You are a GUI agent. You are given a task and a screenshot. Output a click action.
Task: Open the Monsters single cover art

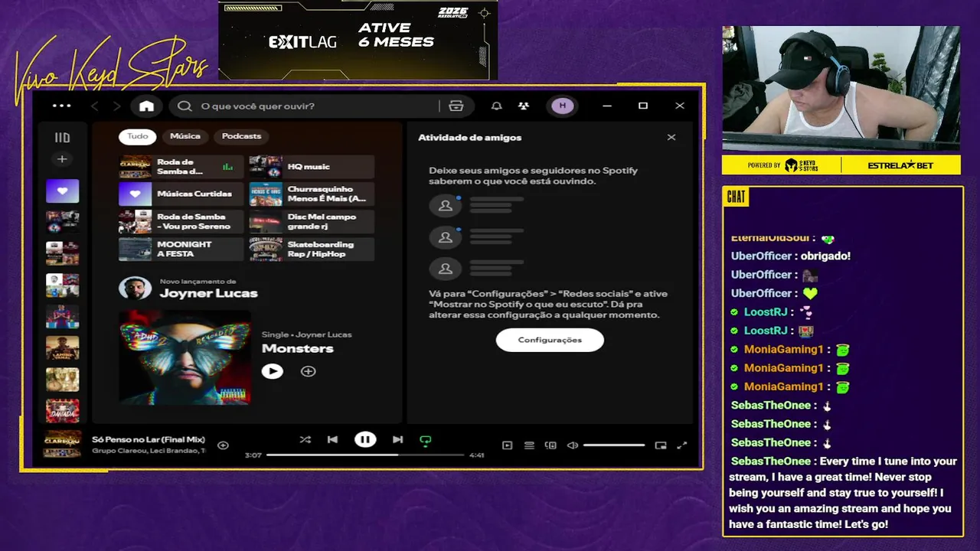pos(185,357)
